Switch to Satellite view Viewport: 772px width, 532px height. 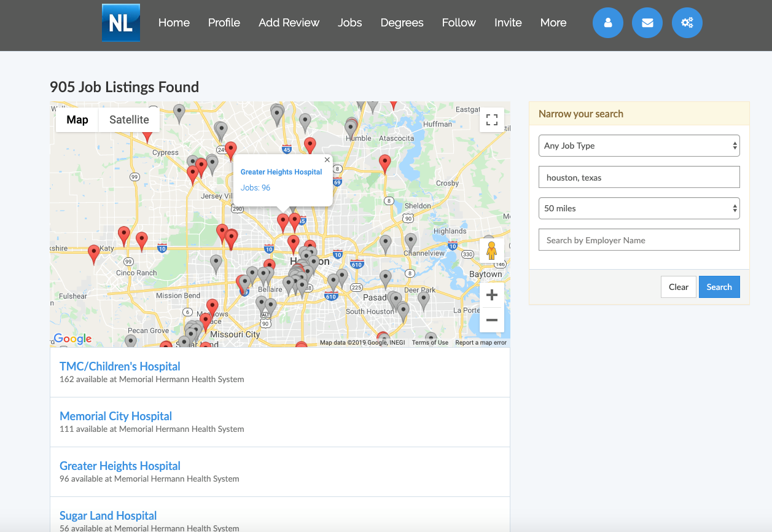click(x=129, y=120)
